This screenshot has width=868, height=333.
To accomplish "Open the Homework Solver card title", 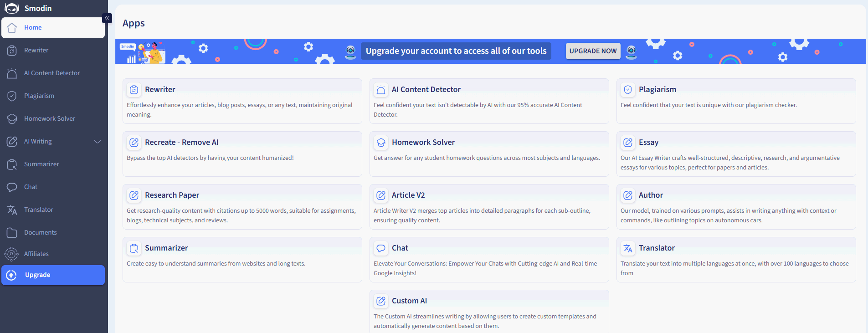I will click(423, 143).
